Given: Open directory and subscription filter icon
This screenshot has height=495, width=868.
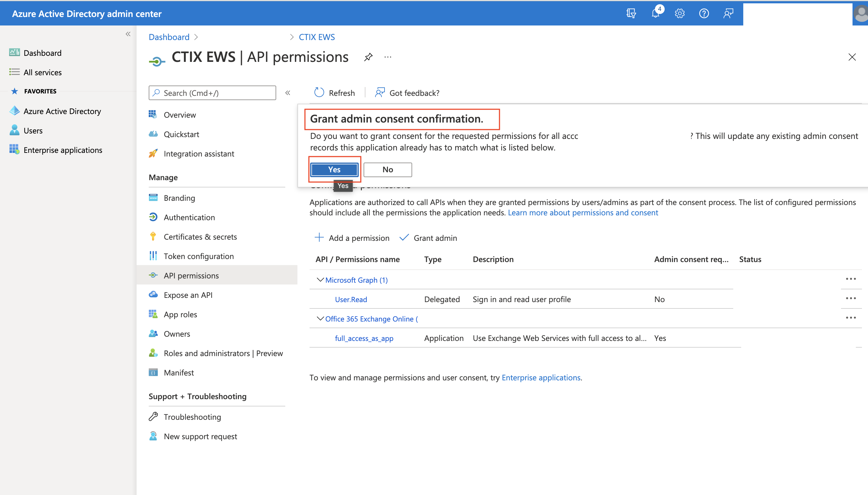Looking at the screenshot, I should pyautogui.click(x=631, y=14).
